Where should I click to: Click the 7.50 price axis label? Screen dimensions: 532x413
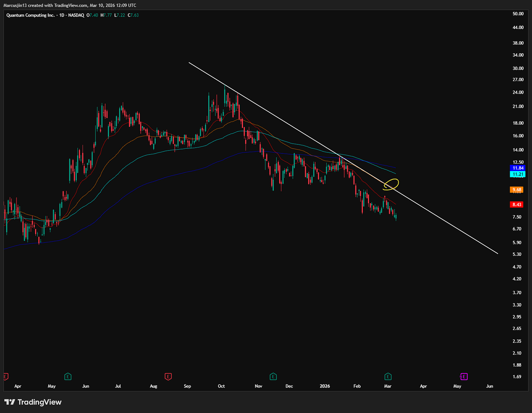click(517, 217)
